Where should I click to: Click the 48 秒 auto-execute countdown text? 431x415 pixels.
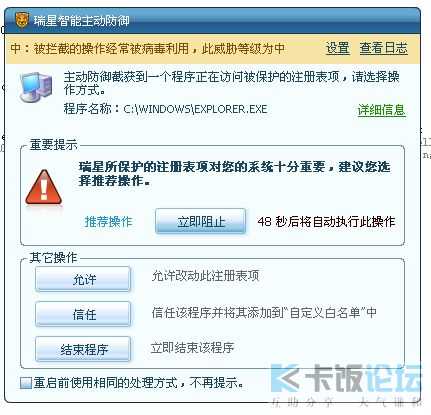pos(326,222)
